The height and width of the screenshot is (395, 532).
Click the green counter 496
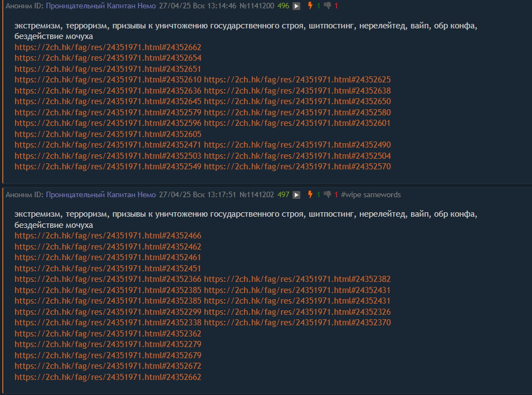point(284,6)
